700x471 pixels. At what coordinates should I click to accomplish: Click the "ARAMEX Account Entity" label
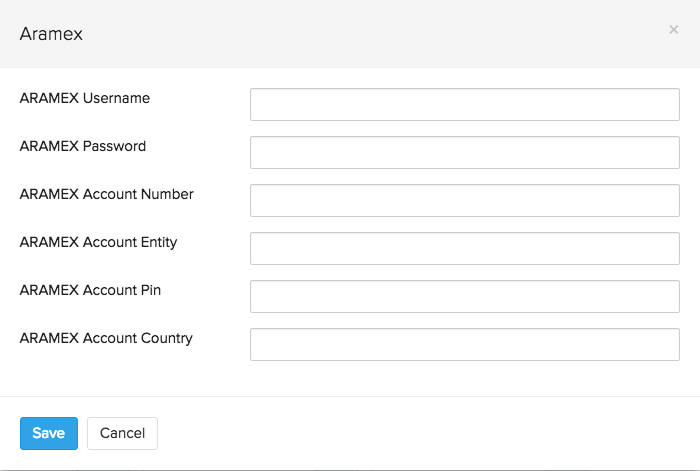(x=98, y=242)
